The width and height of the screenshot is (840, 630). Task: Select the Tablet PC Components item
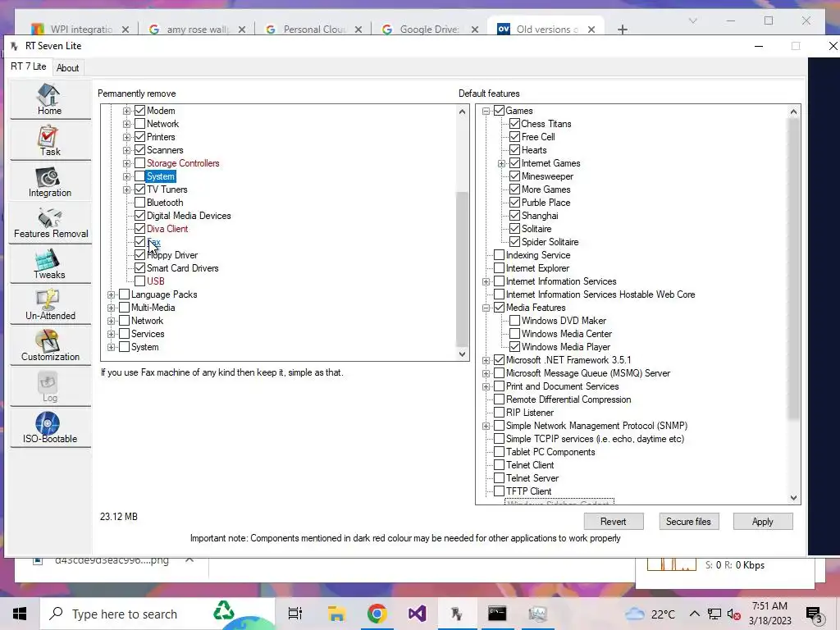(x=550, y=452)
